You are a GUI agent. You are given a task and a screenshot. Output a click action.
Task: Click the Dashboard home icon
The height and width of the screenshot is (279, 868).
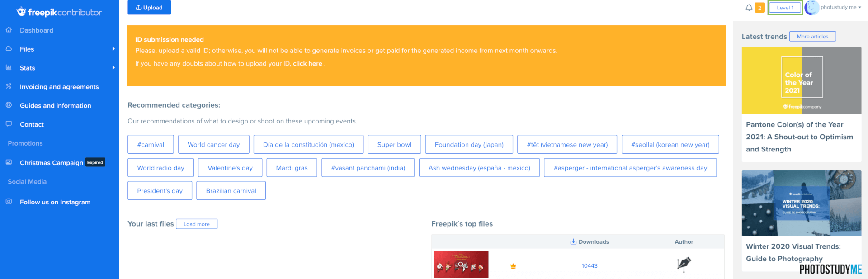(x=9, y=30)
